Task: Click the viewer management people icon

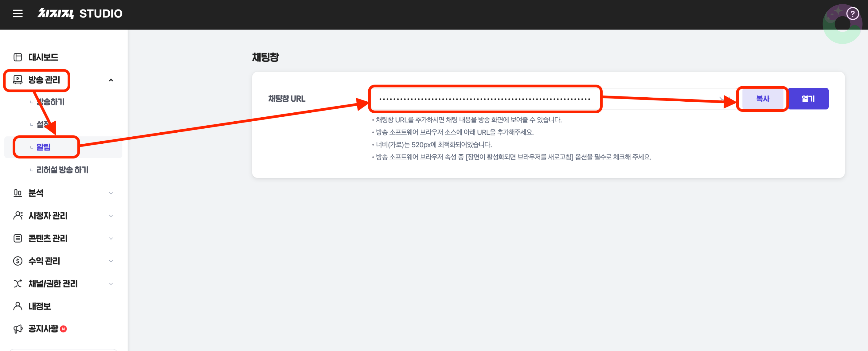Action: (18, 215)
